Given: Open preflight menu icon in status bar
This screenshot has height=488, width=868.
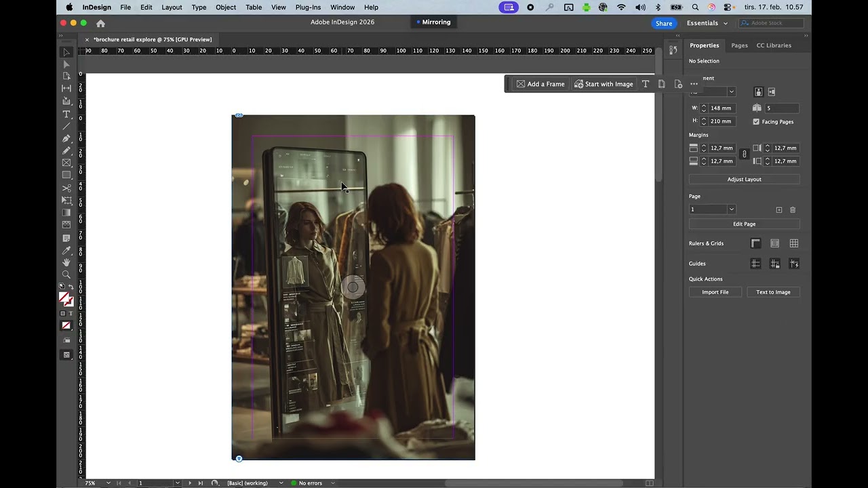Looking at the screenshot, I should pos(214,483).
